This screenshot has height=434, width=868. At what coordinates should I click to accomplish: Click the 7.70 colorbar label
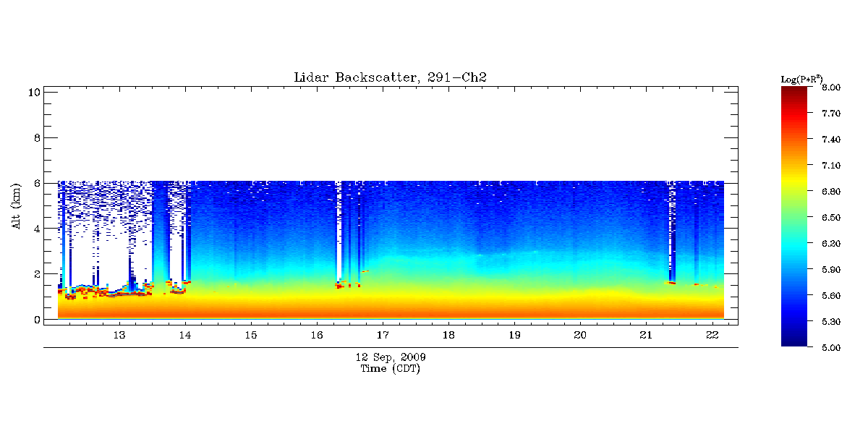pos(830,114)
